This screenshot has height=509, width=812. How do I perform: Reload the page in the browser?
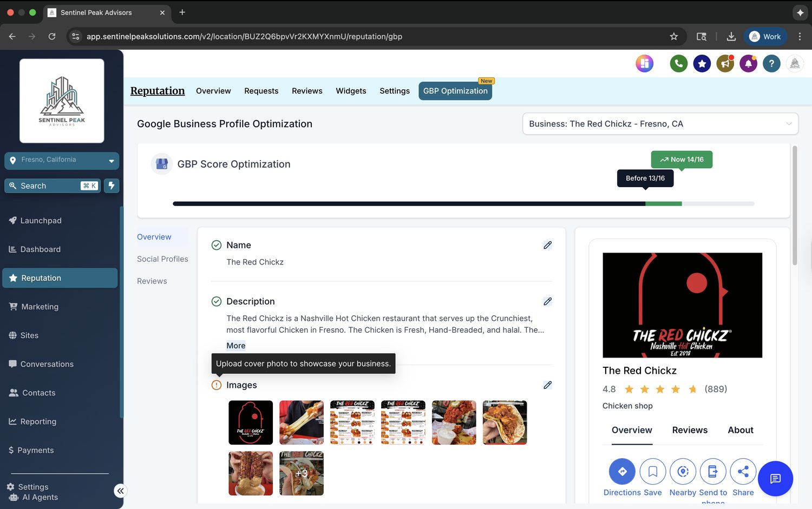(52, 36)
